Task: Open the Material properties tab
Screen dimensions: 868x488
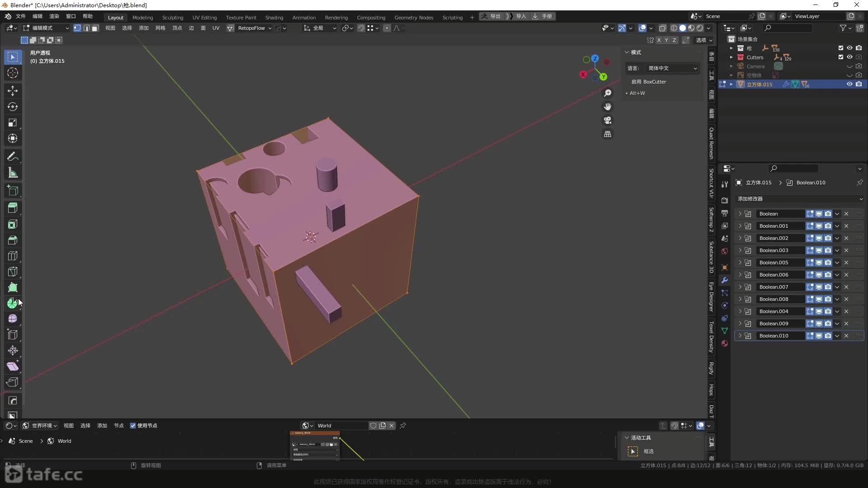Action: pos(725,343)
